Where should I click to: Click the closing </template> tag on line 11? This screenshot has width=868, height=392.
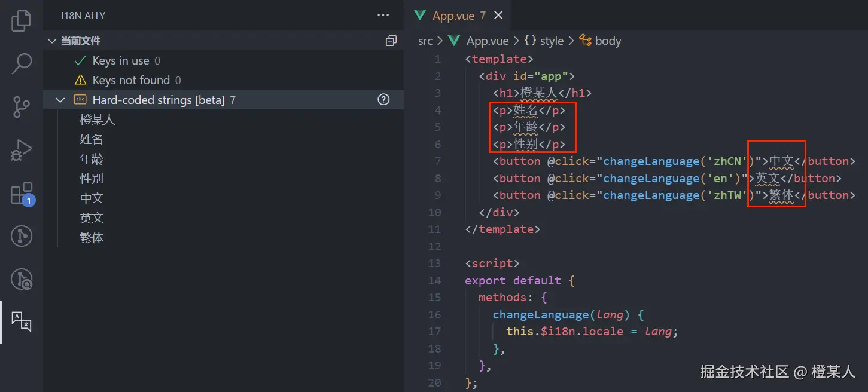coord(502,229)
